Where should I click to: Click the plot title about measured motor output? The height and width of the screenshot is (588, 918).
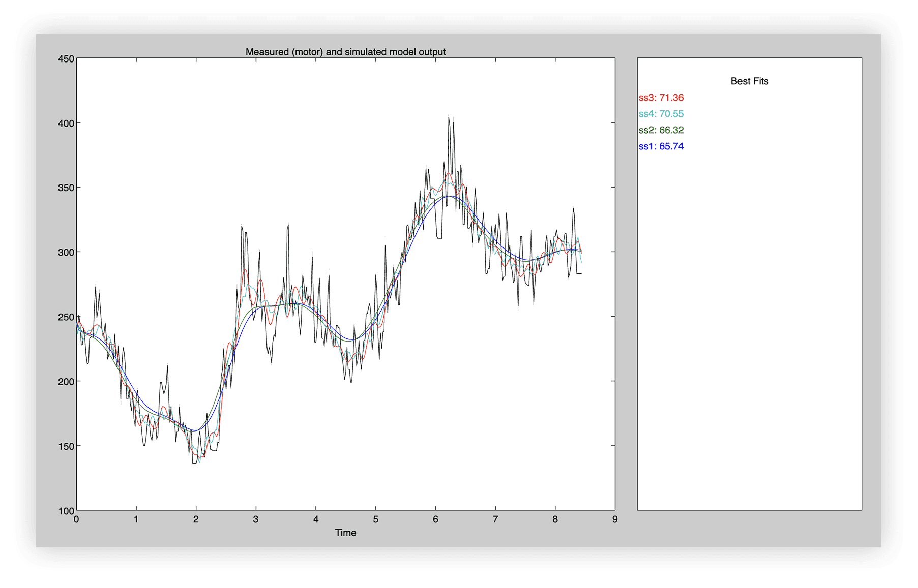click(x=345, y=52)
